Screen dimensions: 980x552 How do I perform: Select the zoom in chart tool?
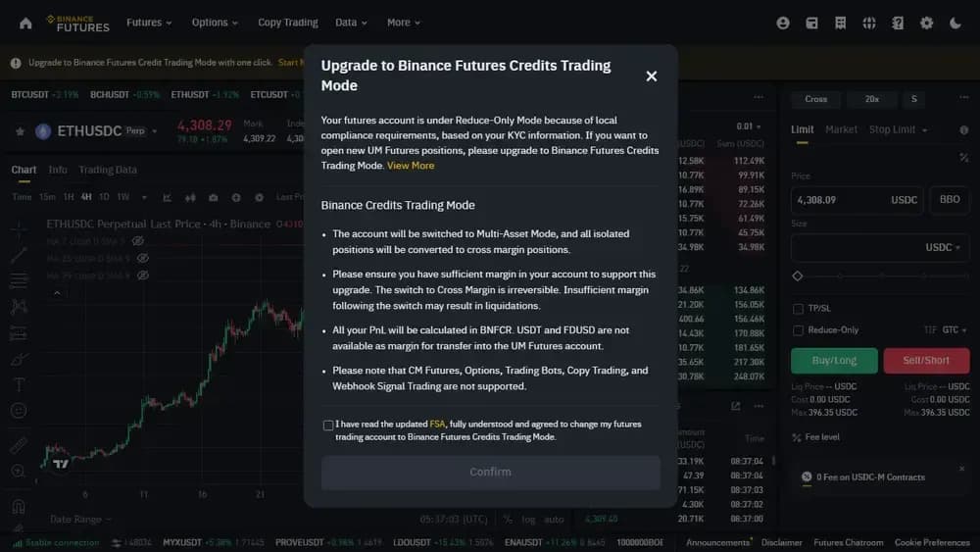[x=19, y=471]
